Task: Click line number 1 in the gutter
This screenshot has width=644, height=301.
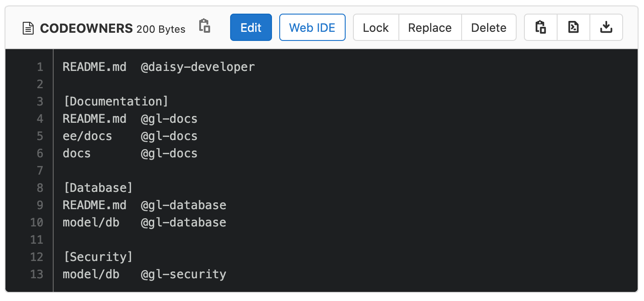Action: coord(40,67)
